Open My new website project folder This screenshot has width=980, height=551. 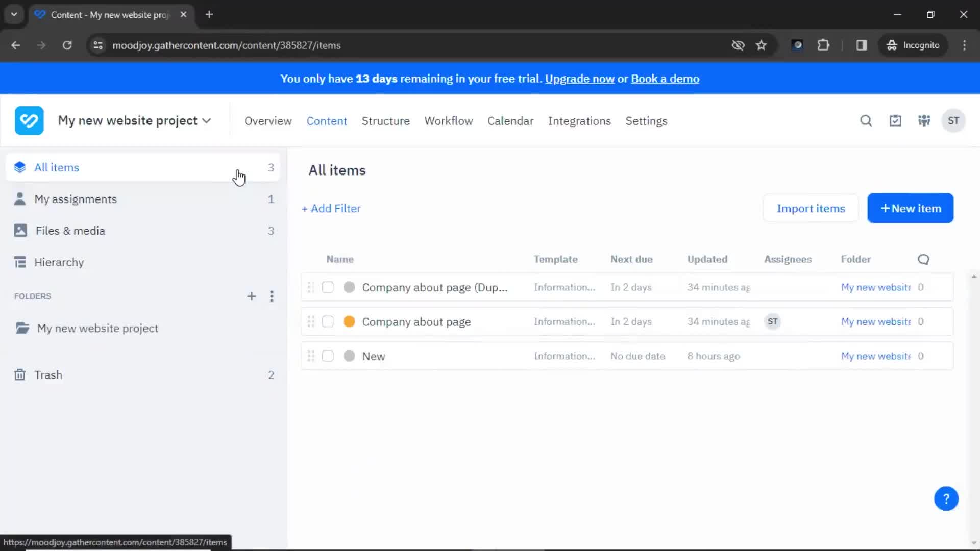(x=97, y=329)
